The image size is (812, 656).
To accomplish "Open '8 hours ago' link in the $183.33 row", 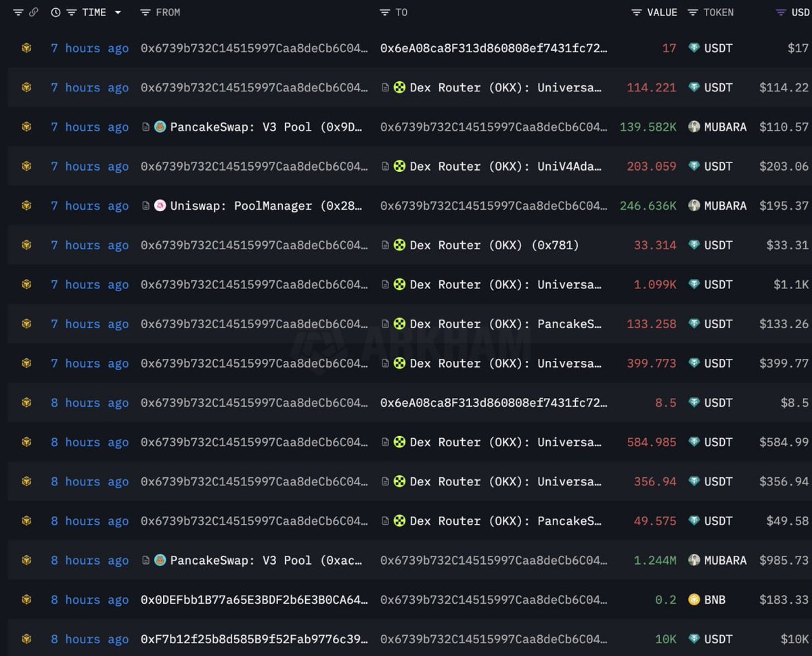I will pyautogui.click(x=90, y=599).
